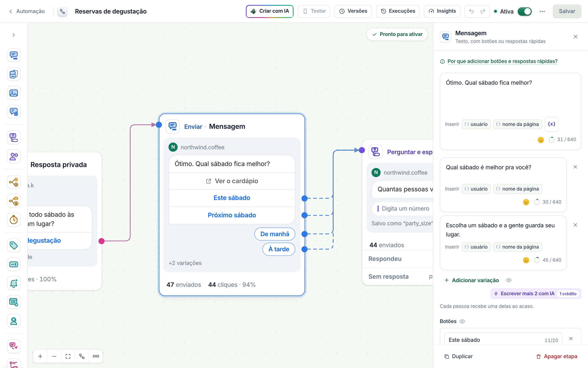Expand the left sidebar chevron
The height and width of the screenshot is (368, 588).
pos(14,35)
